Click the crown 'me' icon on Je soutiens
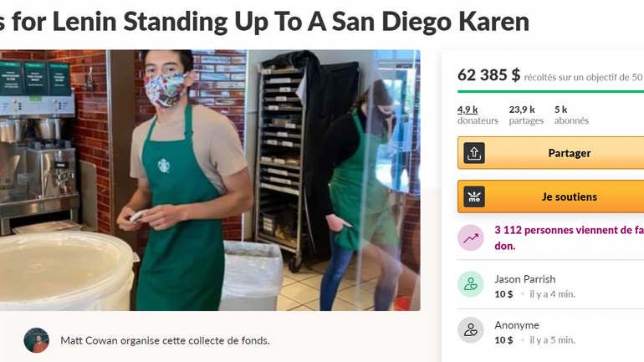The image size is (644, 362). tap(474, 196)
